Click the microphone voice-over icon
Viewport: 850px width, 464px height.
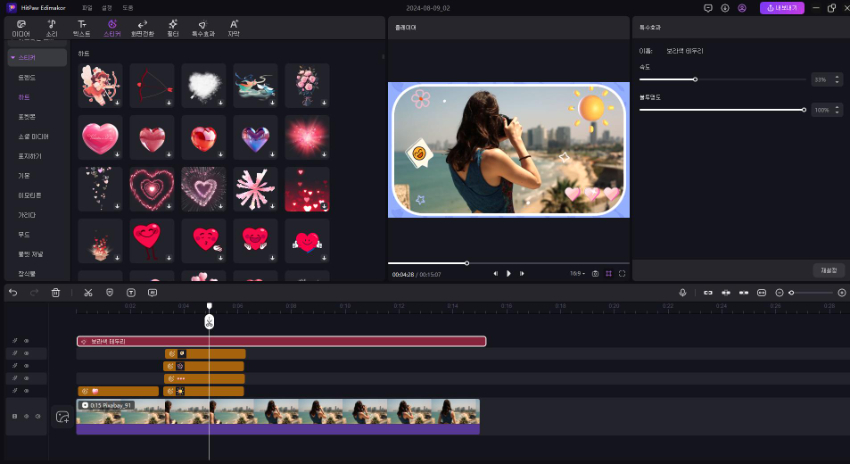pos(682,292)
